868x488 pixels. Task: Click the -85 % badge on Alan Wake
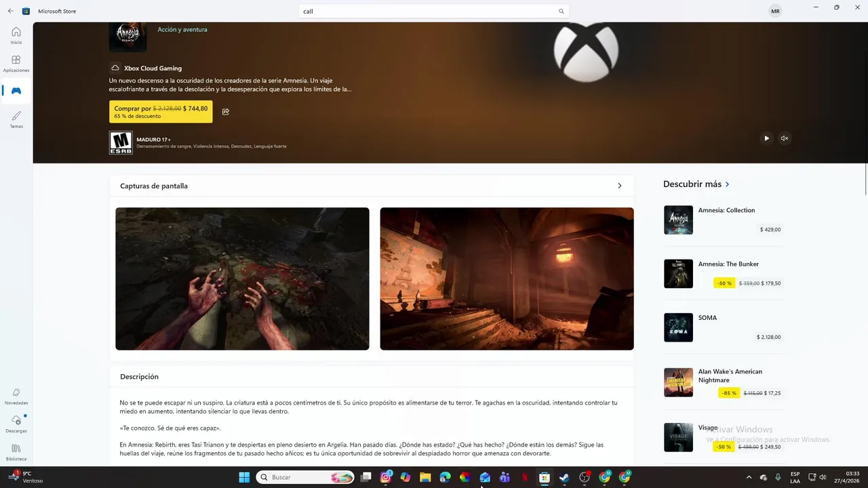point(729,393)
